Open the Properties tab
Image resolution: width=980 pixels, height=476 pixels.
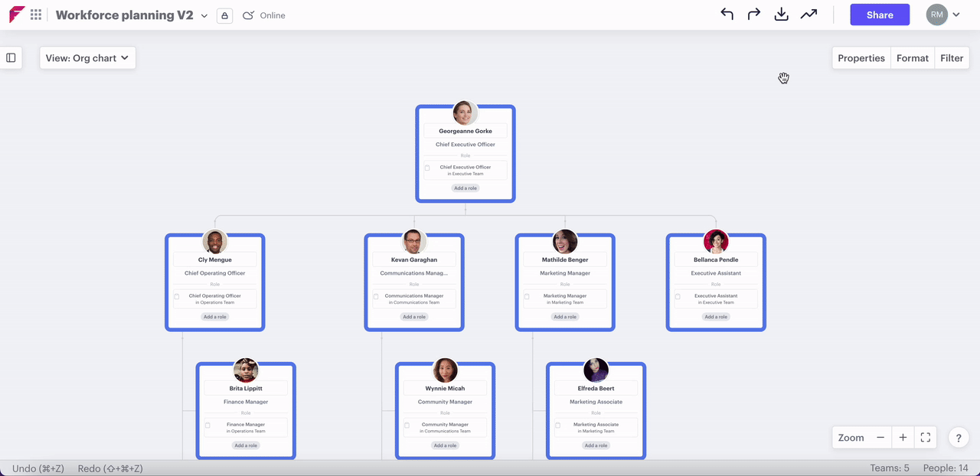click(861, 58)
